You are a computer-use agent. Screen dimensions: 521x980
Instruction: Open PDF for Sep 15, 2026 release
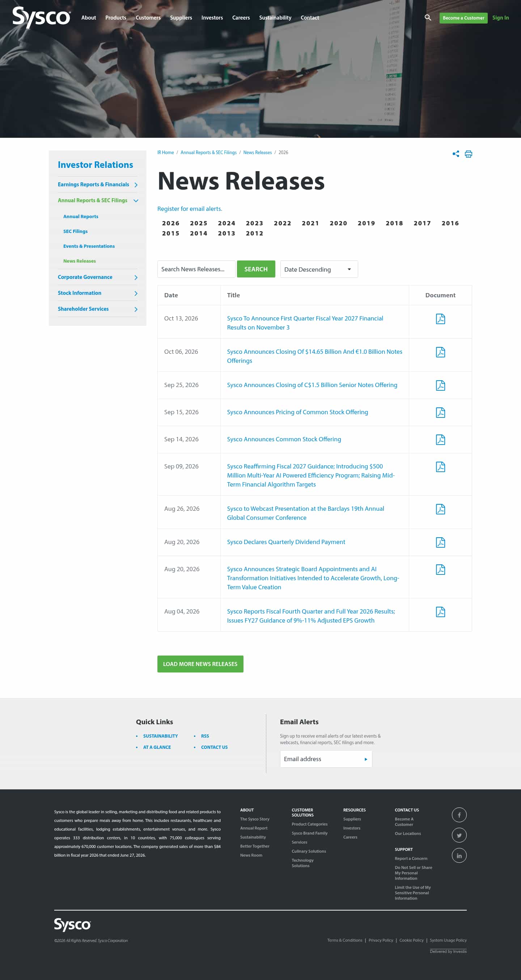point(440,412)
